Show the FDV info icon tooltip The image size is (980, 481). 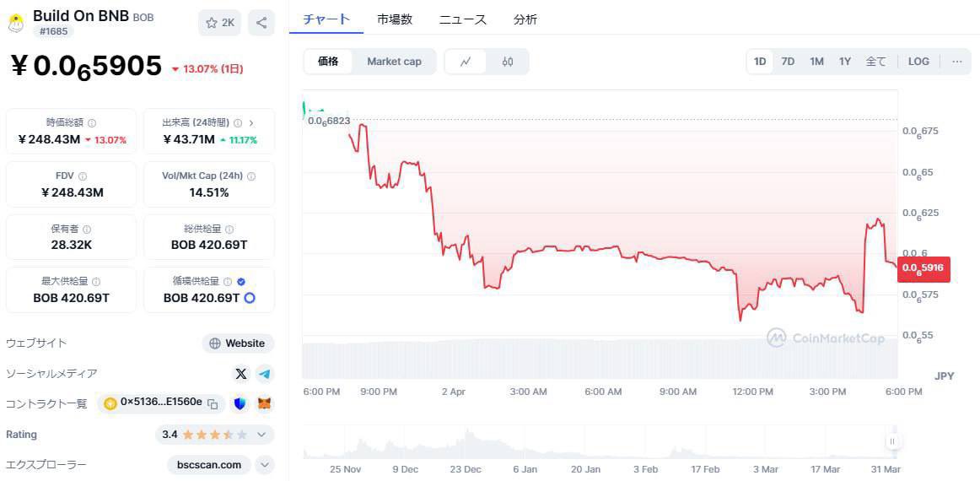click(83, 176)
